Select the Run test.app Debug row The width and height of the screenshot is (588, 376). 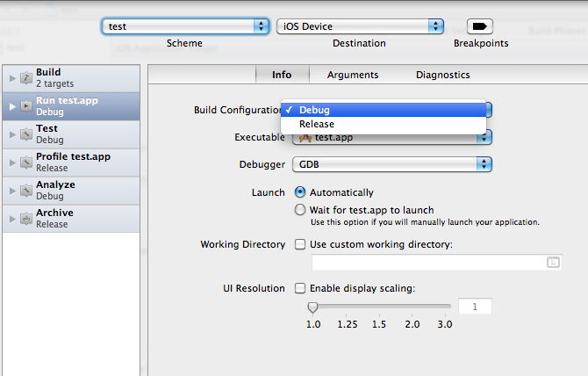click(x=71, y=106)
